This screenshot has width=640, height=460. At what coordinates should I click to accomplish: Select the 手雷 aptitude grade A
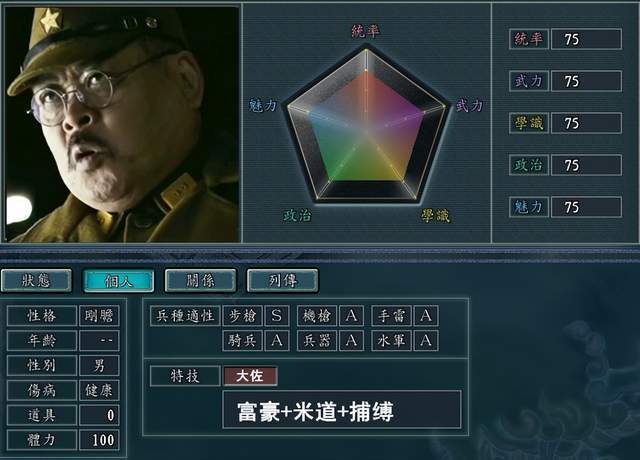coord(426,316)
